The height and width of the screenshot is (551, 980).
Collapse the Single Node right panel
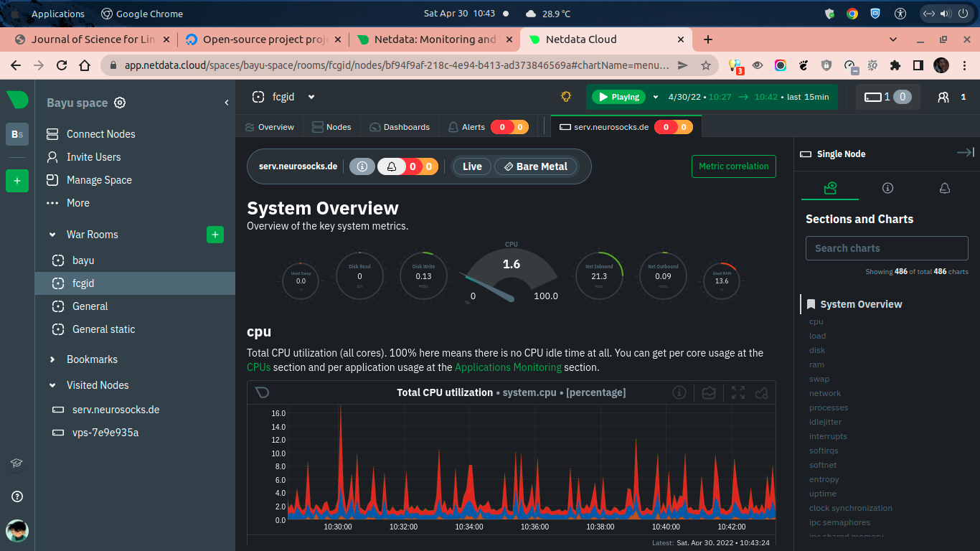[965, 153]
